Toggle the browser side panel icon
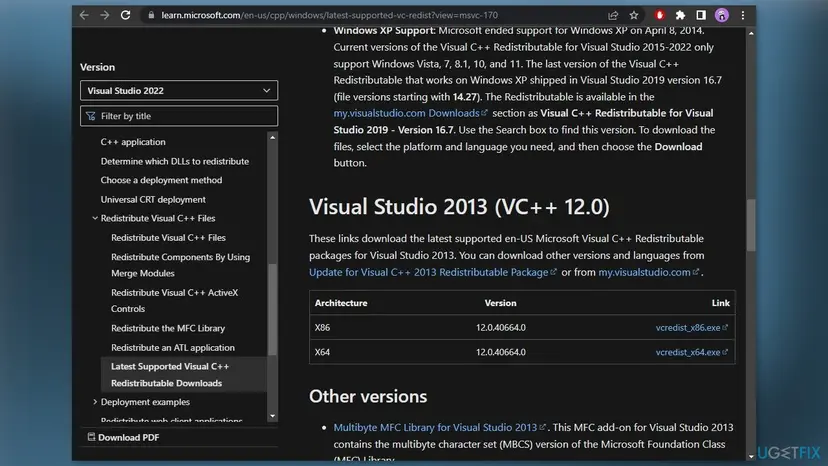 click(x=701, y=15)
